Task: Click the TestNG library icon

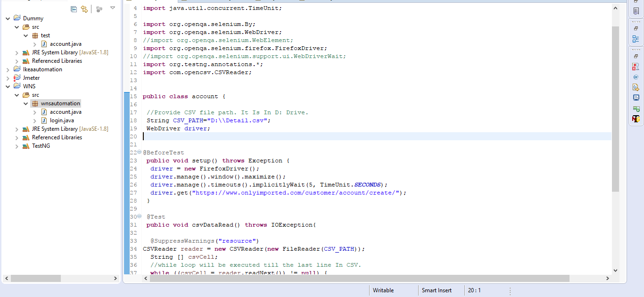Action: [26, 146]
